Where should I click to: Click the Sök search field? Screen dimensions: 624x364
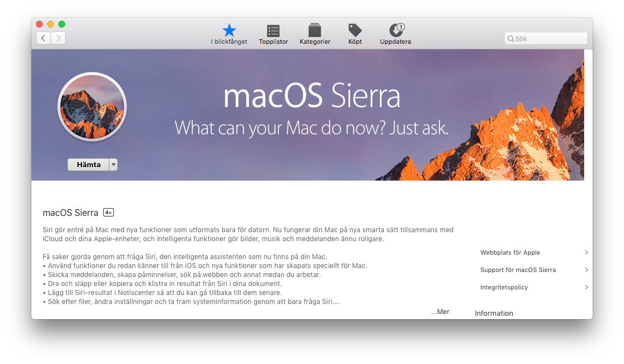[546, 39]
